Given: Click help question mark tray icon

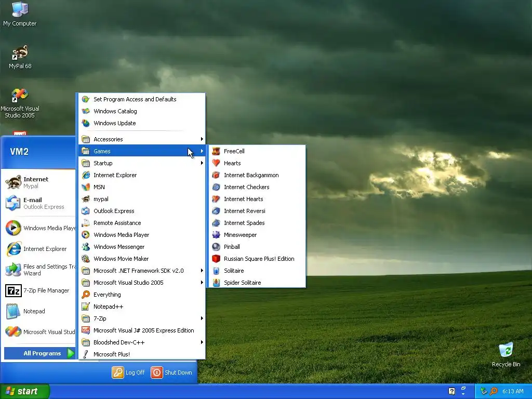Looking at the screenshot, I should (x=451, y=391).
